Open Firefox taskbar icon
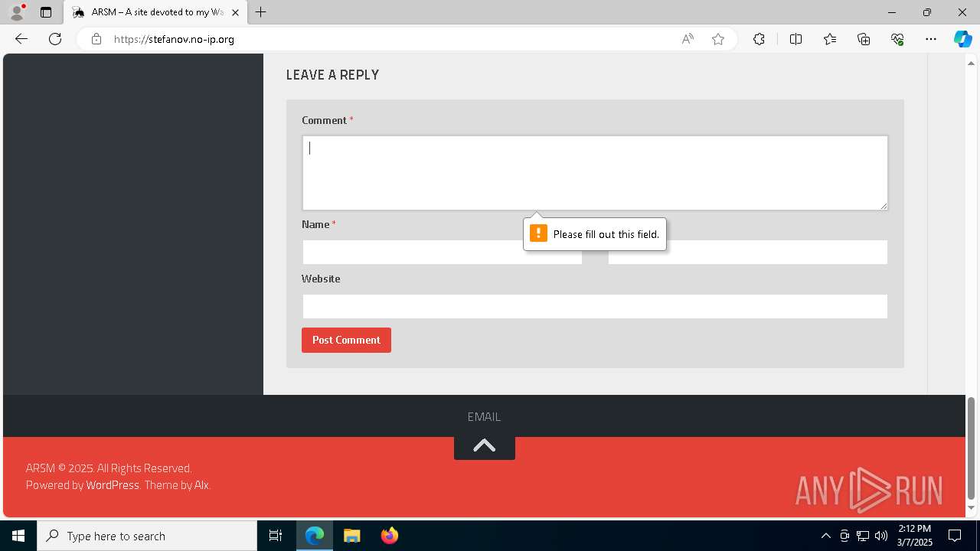Viewport: 980px width, 551px height. point(389,536)
